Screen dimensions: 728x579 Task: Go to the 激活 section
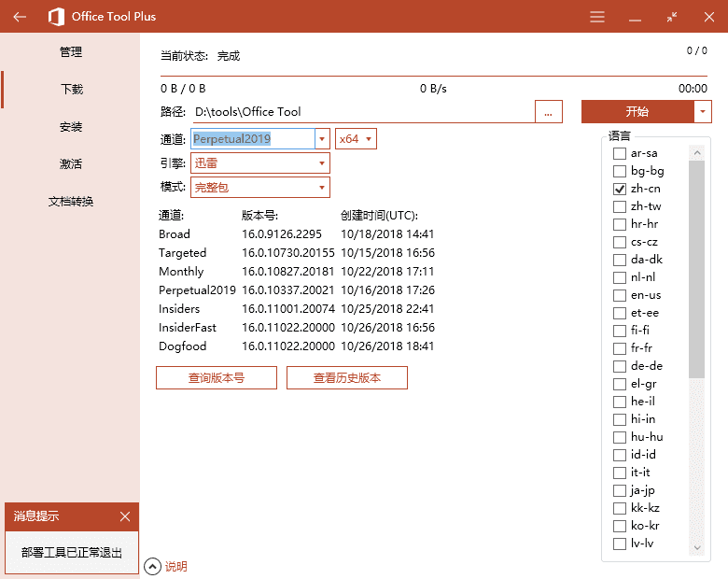[71, 163]
